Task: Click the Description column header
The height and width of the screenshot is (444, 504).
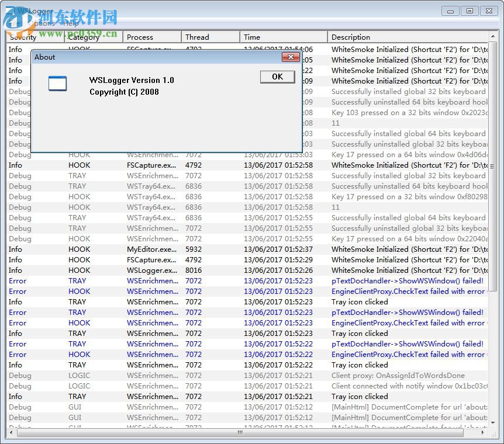Action: click(x=407, y=37)
